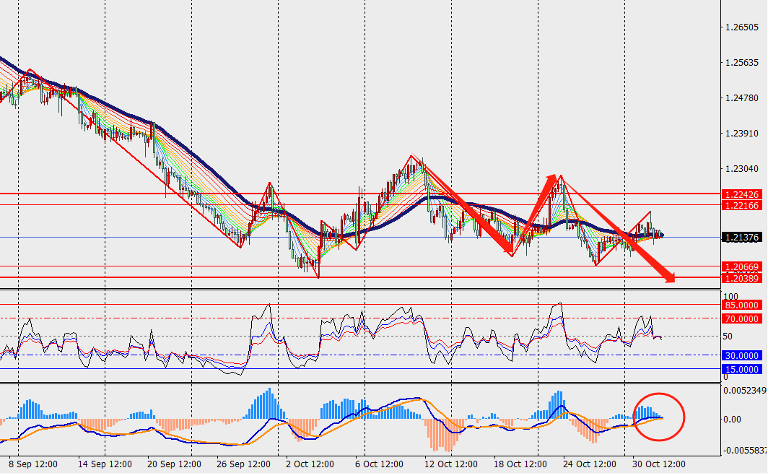Click the 24 Oct 12:00 date label
The width and height of the screenshot is (770, 475).
(x=589, y=465)
